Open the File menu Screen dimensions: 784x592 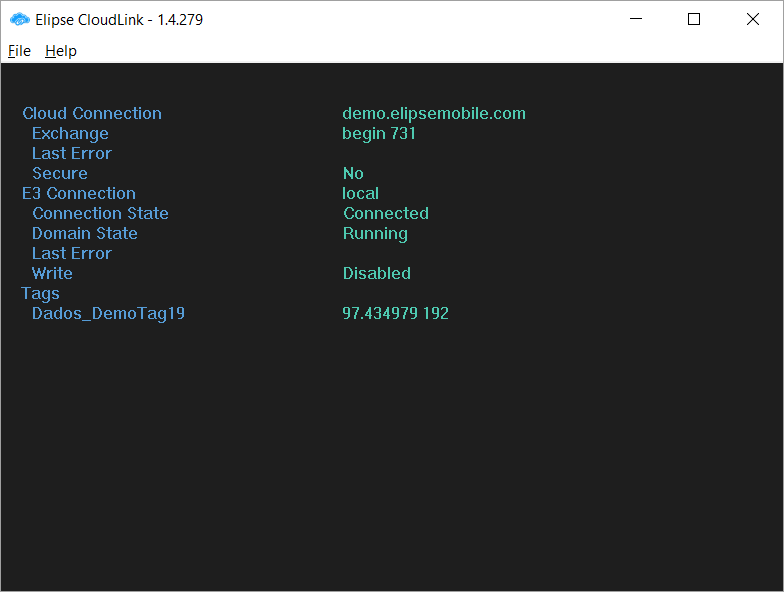[20, 51]
